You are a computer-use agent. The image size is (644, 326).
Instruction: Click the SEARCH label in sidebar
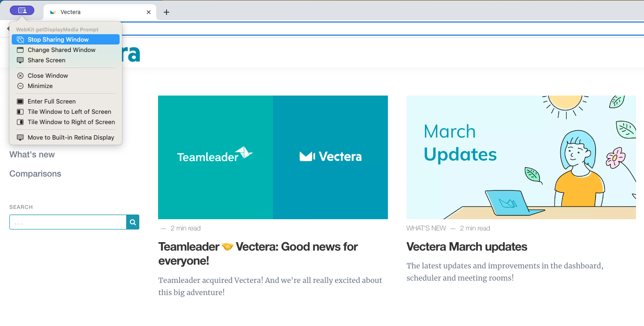tap(21, 207)
